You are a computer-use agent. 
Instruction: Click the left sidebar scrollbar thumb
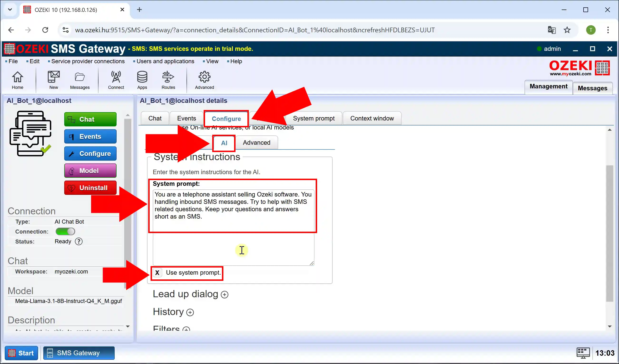tap(128, 204)
